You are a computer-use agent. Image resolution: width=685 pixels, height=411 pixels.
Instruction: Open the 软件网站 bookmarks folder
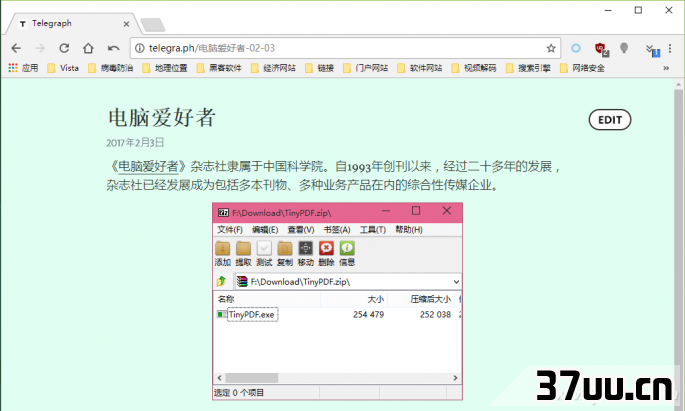point(420,68)
